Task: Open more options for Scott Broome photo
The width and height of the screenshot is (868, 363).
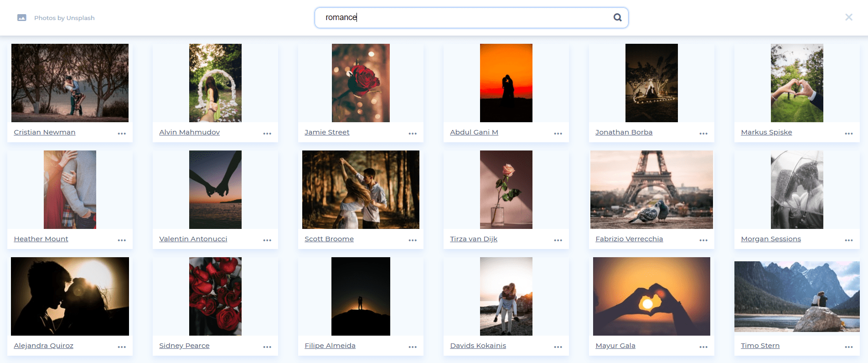Action: click(413, 240)
